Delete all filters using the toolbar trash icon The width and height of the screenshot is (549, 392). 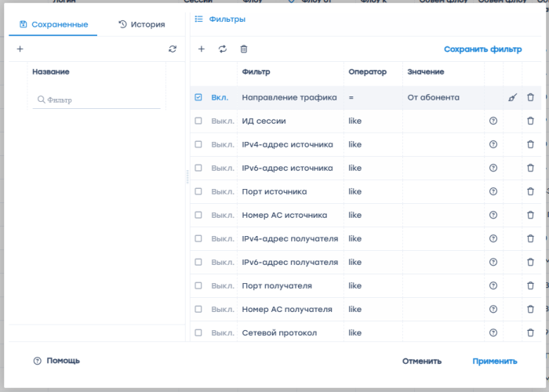pyautogui.click(x=244, y=49)
